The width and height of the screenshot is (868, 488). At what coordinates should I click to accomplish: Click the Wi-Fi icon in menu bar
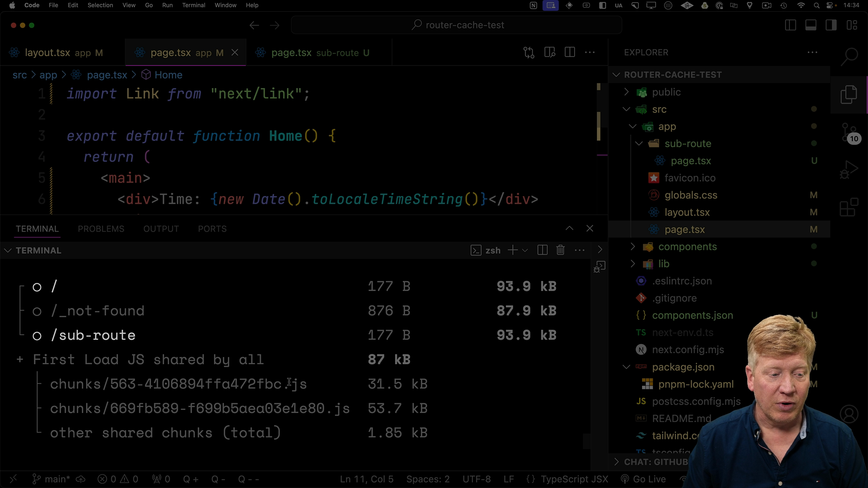click(801, 5)
